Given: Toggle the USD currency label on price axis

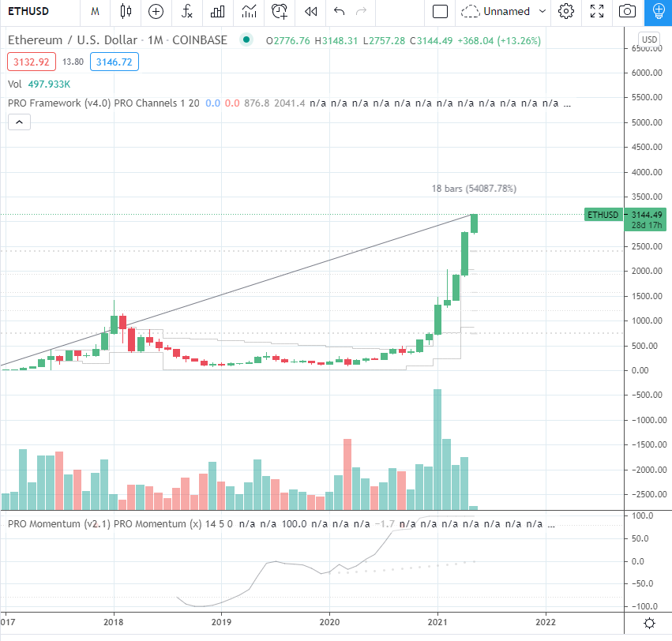Looking at the screenshot, I should point(649,39).
